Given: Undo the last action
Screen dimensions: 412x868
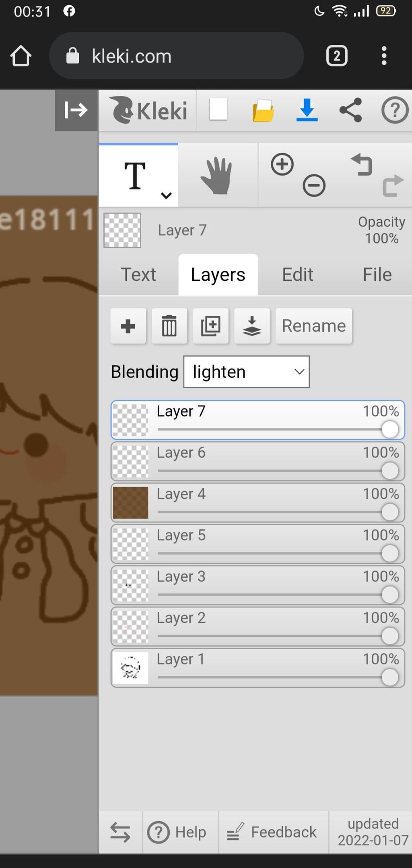Looking at the screenshot, I should click(x=362, y=164).
